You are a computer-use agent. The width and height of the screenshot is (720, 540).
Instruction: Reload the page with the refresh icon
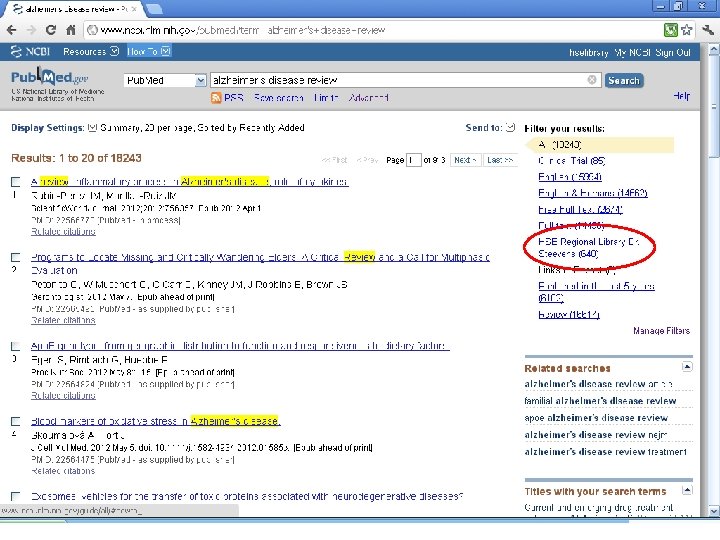tap(51, 30)
